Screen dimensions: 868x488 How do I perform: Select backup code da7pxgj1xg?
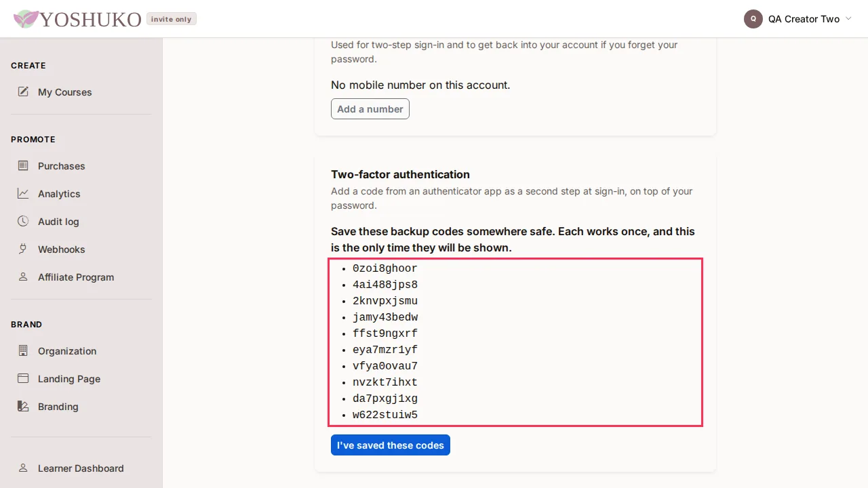point(385,399)
